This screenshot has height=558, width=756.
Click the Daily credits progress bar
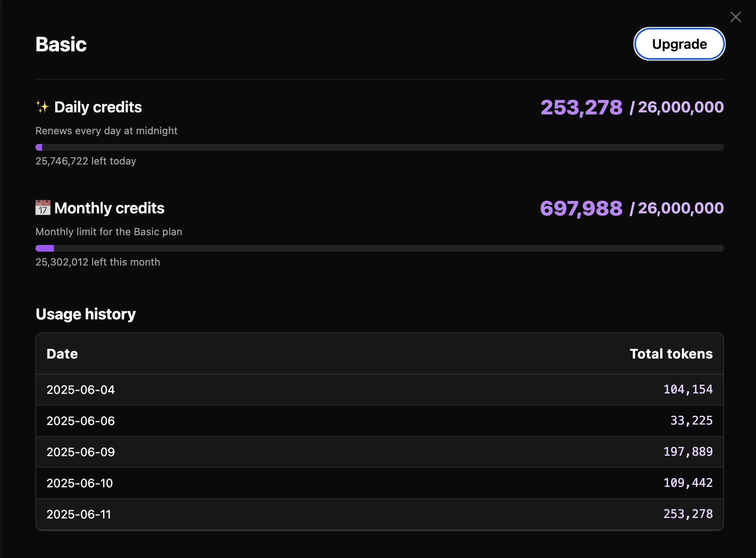(x=379, y=147)
